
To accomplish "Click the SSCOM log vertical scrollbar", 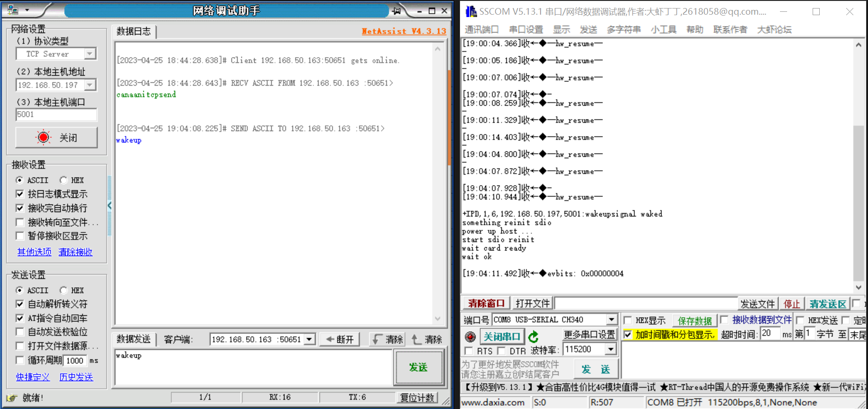I will [858, 204].
